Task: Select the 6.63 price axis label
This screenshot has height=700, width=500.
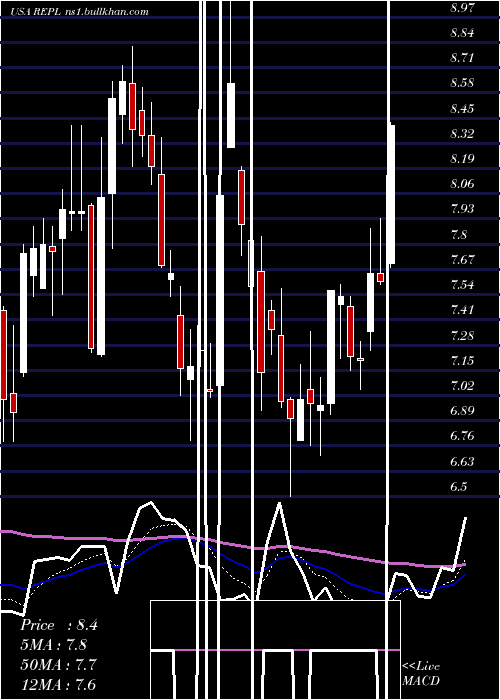Action: tap(462, 462)
